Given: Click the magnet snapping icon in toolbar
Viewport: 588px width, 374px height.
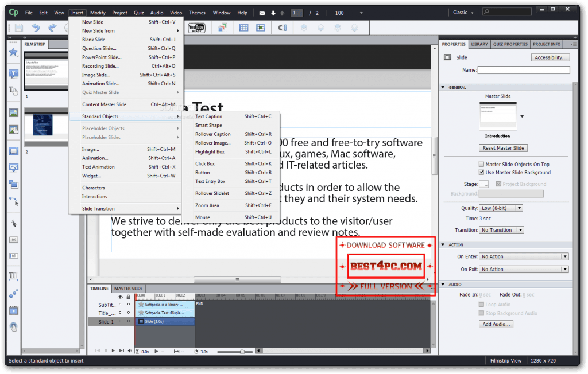Looking at the screenshot, I should 283,27.
